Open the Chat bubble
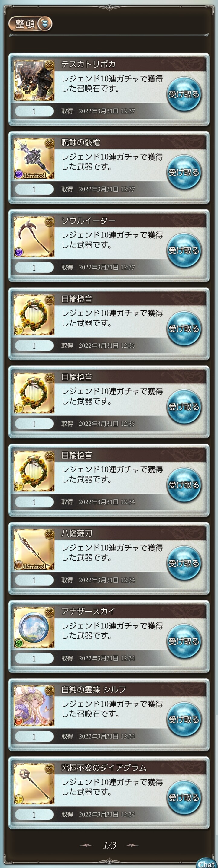218x868 pixels. point(206,863)
